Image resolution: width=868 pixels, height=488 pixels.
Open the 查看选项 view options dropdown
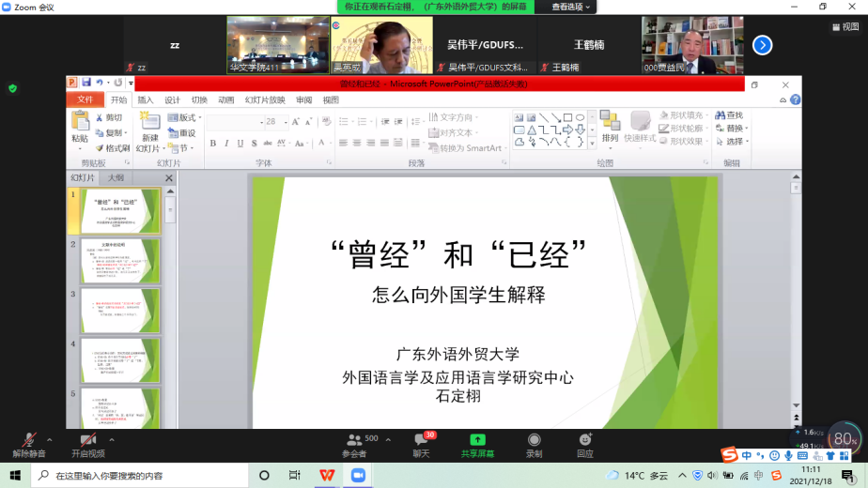pyautogui.click(x=572, y=7)
